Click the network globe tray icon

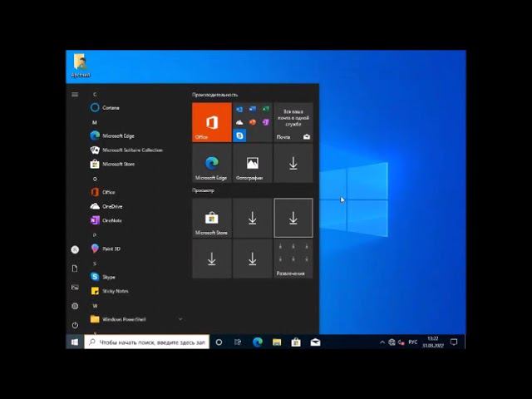392,342
